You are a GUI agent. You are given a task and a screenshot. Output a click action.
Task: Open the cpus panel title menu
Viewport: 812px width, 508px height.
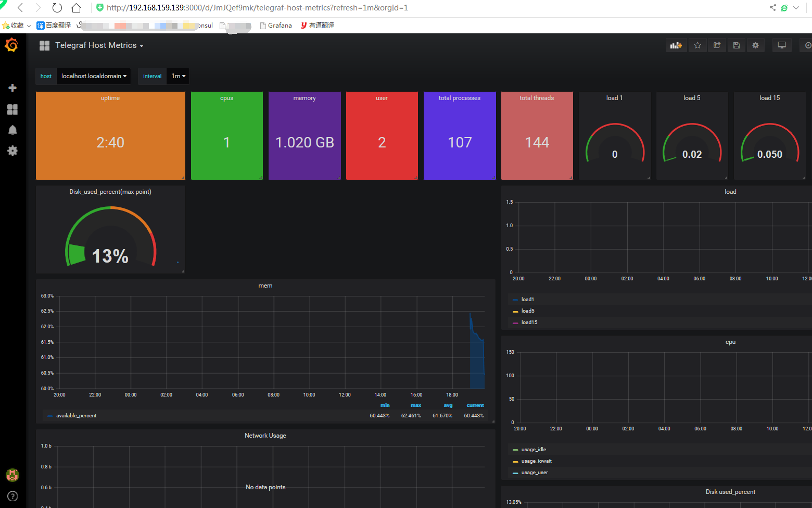[227, 98]
